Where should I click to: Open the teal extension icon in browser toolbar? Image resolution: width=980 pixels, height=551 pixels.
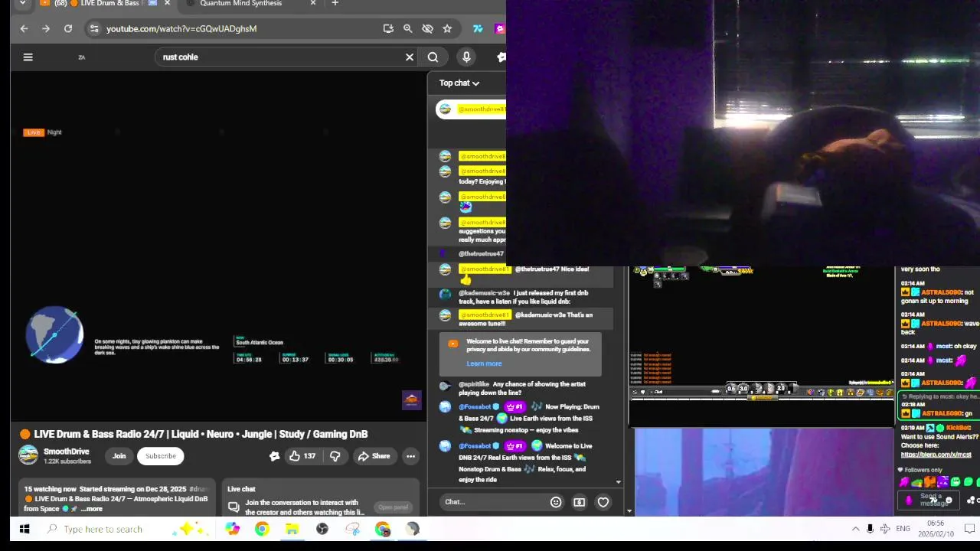478,28
